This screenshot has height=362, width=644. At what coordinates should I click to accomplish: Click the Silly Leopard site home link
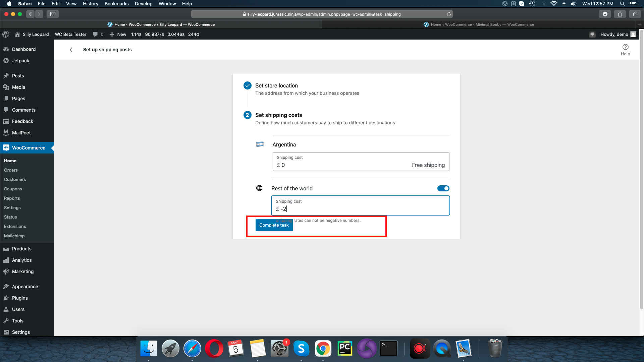coord(32,34)
